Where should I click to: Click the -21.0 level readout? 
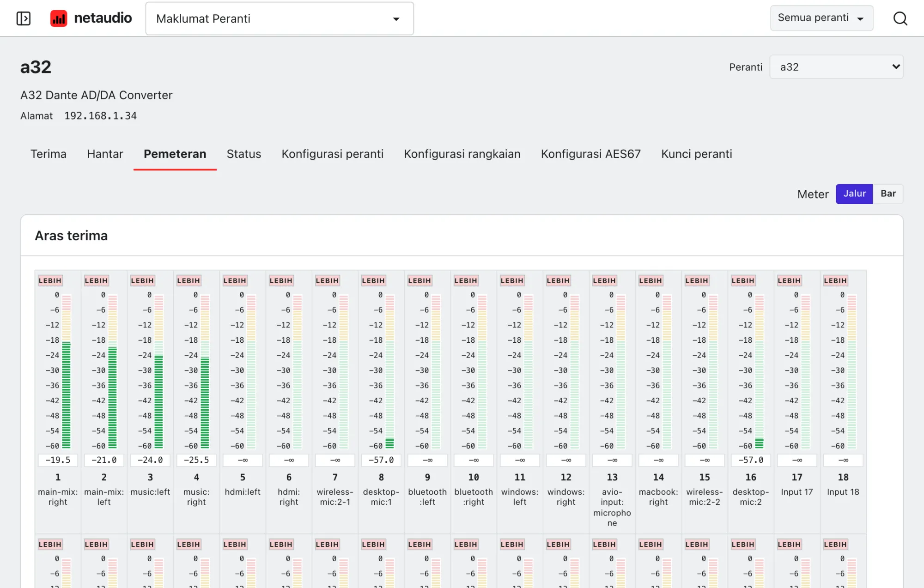coord(104,460)
